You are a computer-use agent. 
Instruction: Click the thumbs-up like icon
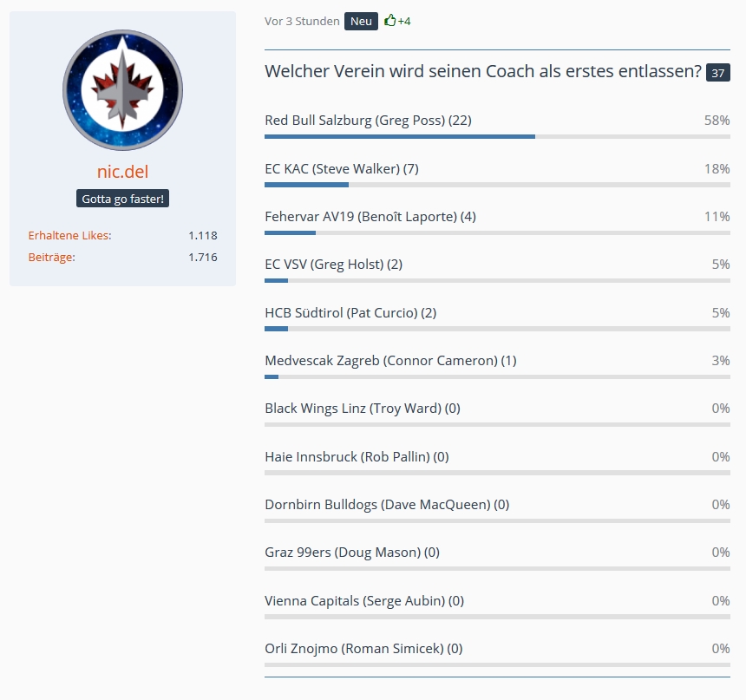point(390,21)
